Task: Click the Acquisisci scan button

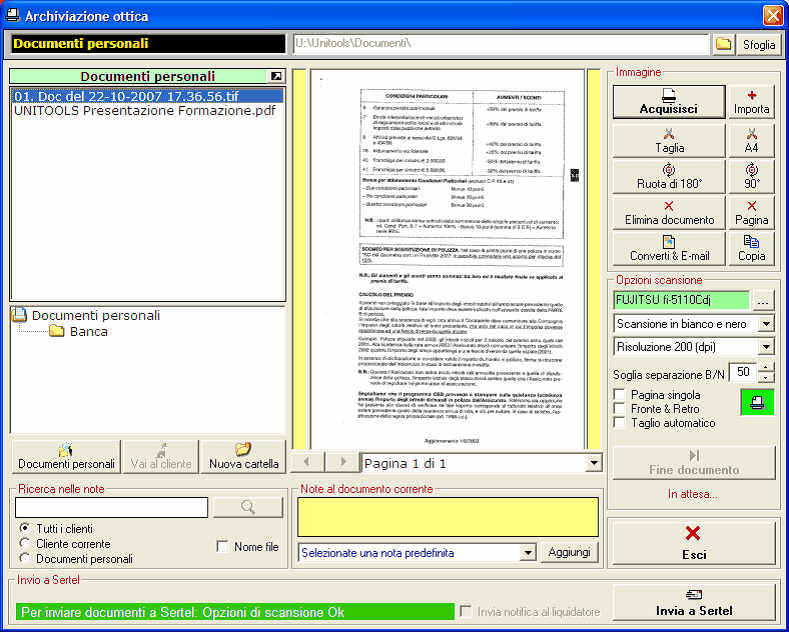Action: pyautogui.click(x=668, y=101)
